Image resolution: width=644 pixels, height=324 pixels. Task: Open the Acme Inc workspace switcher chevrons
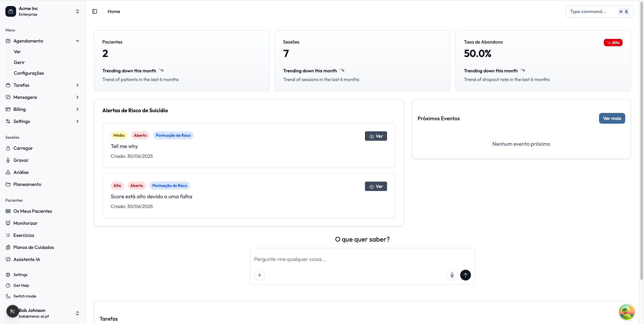[x=77, y=11]
